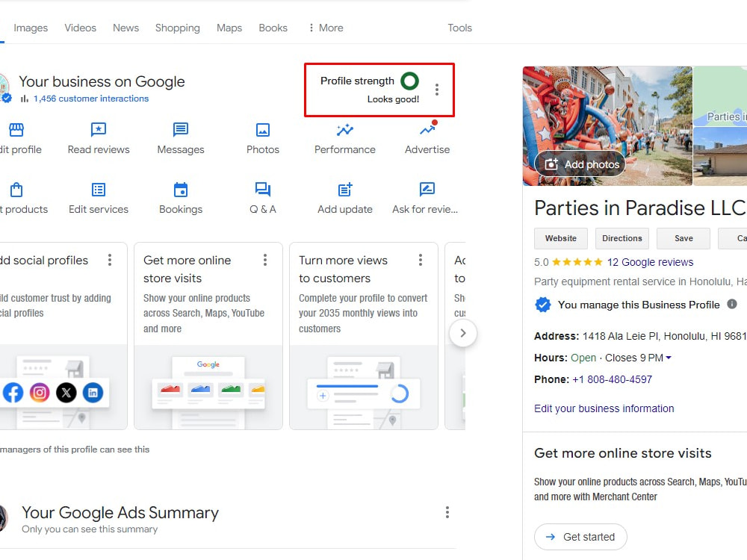
Task: Open the Q & A icon
Action: (x=262, y=190)
